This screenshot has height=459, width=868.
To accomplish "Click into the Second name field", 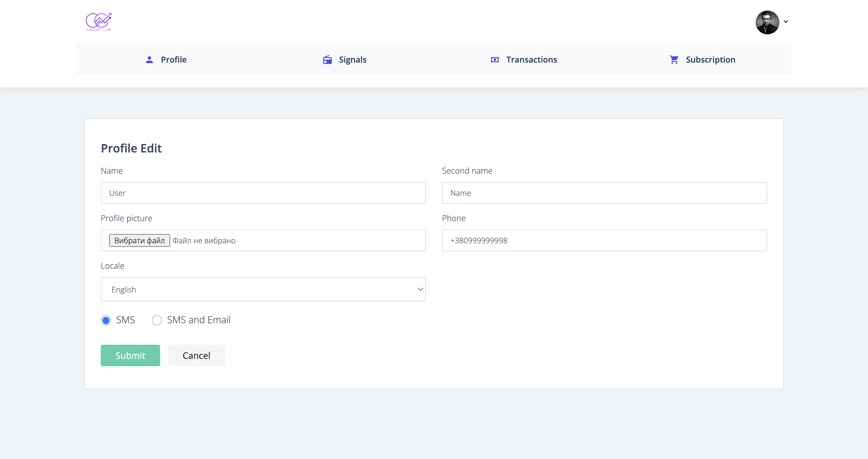I will pyautogui.click(x=604, y=193).
